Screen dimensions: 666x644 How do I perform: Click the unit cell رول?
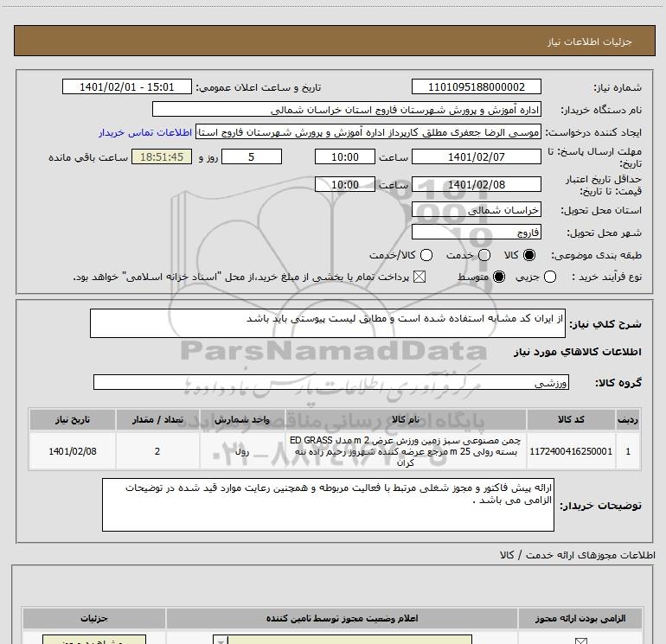pyautogui.click(x=242, y=451)
